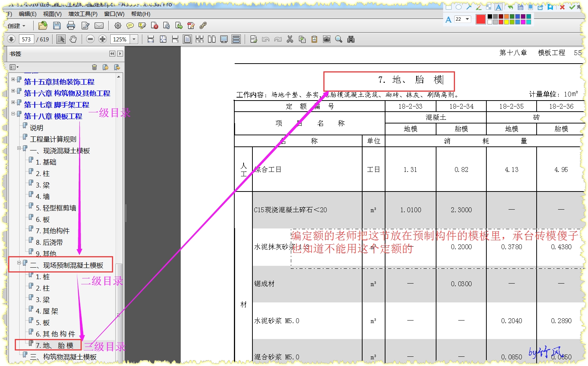This screenshot has height=366, width=588.
Task: Open the 帮助(H) menu
Action: tap(140, 14)
